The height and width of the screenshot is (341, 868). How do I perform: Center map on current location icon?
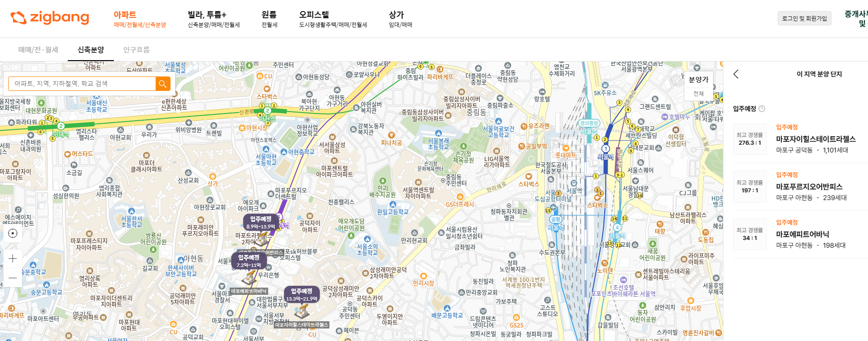(13, 233)
